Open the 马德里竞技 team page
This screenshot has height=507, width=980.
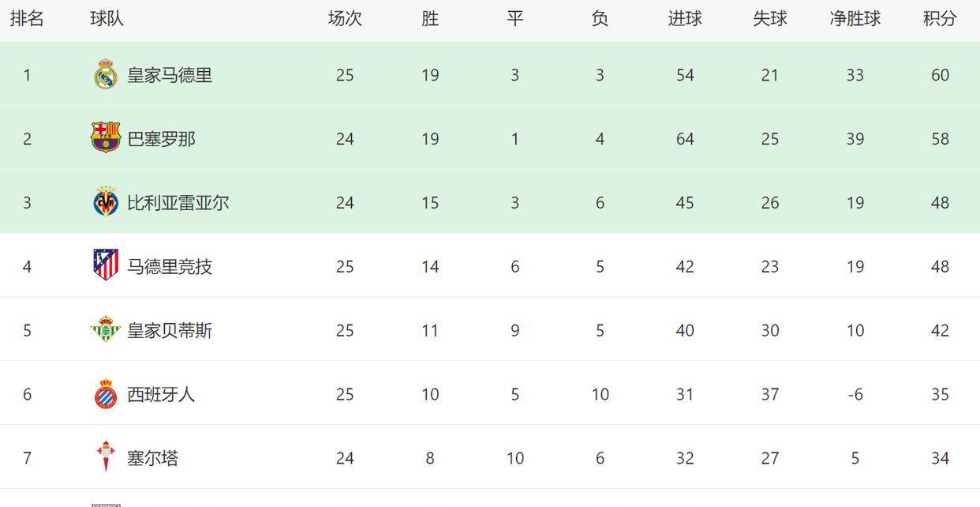pyautogui.click(x=170, y=267)
